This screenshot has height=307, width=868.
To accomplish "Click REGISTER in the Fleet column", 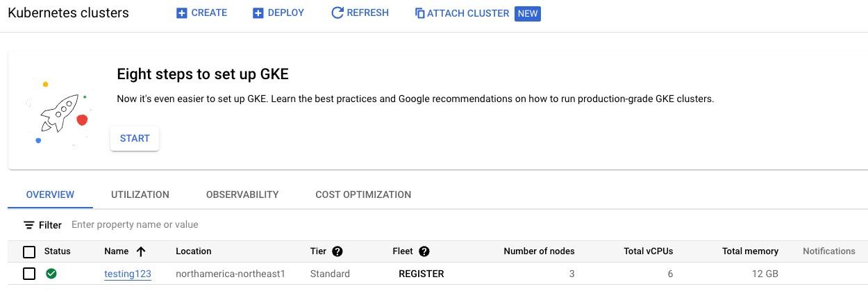I will (x=422, y=274).
